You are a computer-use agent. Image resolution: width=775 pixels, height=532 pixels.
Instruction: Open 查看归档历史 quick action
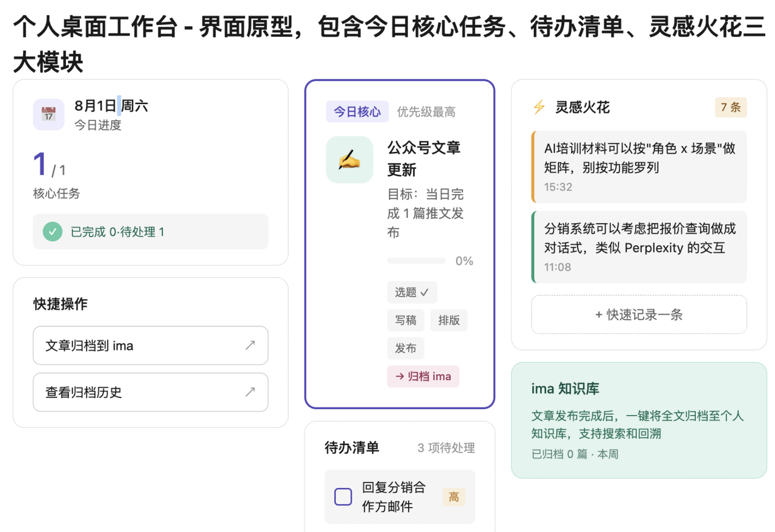[151, 392]
